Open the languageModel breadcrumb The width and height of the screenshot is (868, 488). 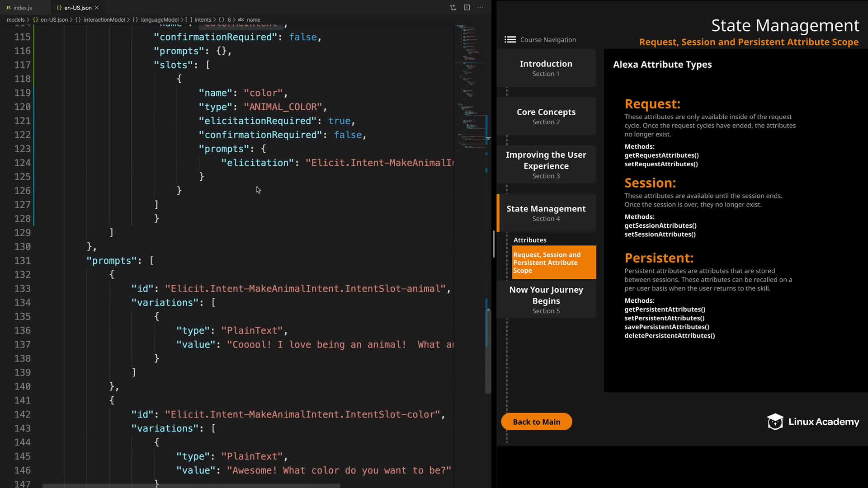point(159,20)
